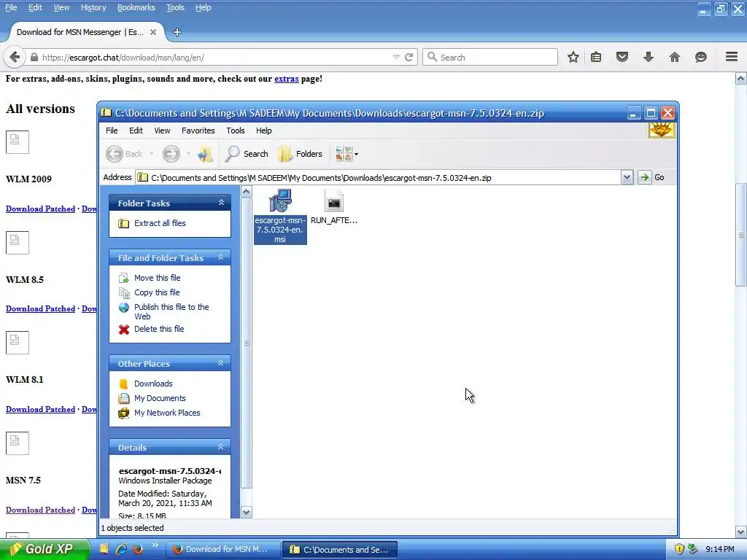Toggle the Folders pane in Explorer

300,154
